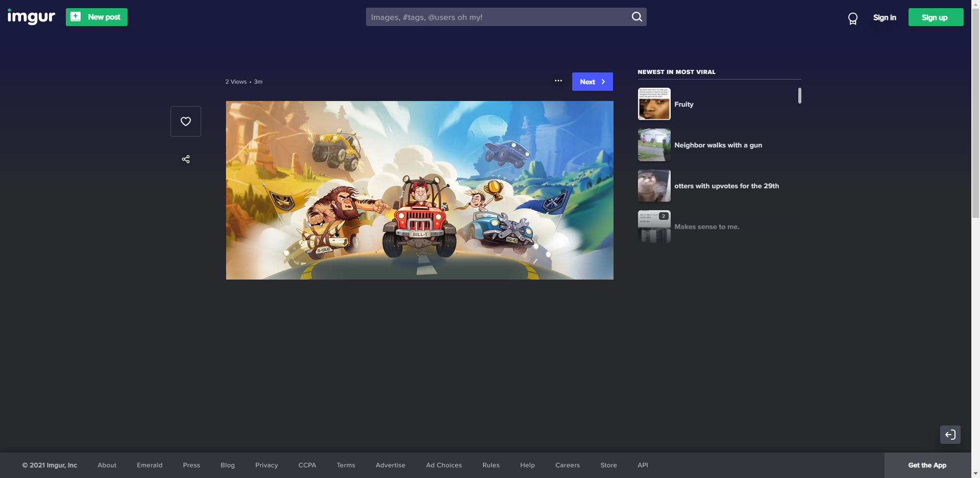Open the three-dot more options menu
The width and height of the screenshot is (980, 478).
click(558, 81)
